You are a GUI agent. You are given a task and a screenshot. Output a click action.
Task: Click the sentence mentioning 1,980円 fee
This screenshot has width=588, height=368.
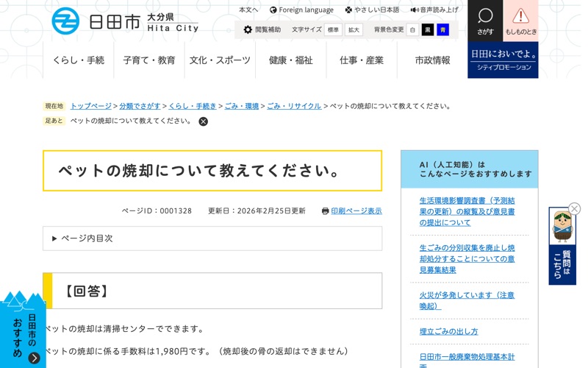point(196,352)
